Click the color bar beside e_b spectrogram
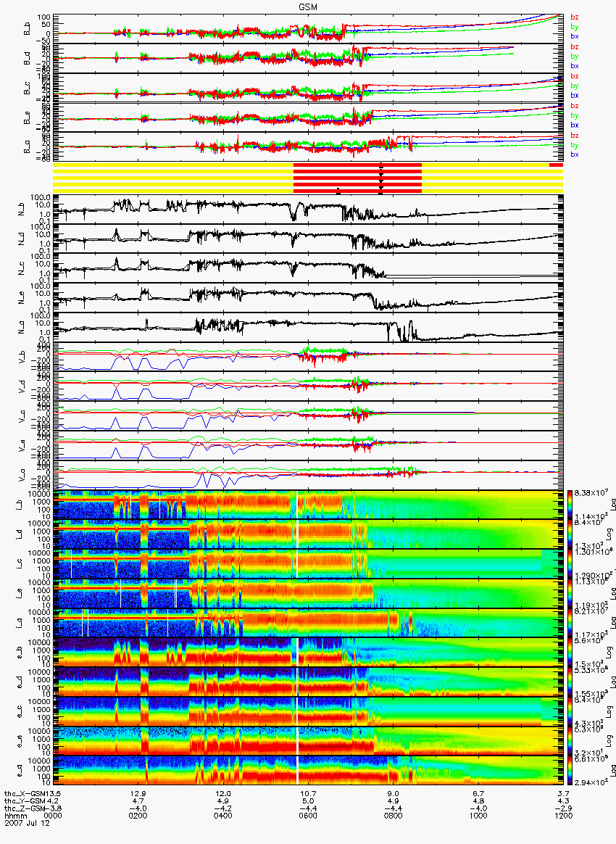 coord(571,653)
